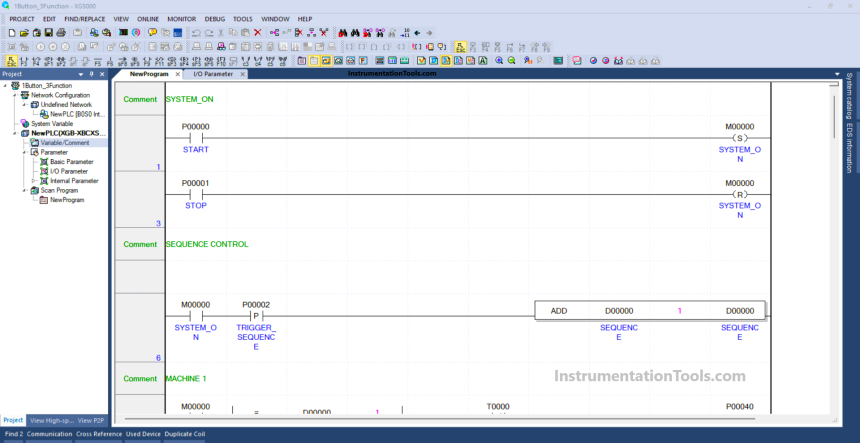The width and height of the screenshot is (860, 443).
Task: Select the ADD instruction box in rung
Action: 650,311
